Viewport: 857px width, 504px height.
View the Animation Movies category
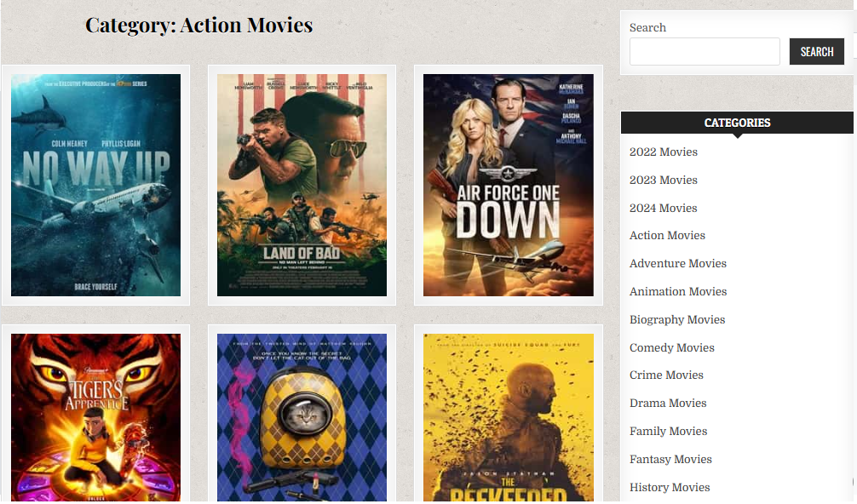[677, 292]
